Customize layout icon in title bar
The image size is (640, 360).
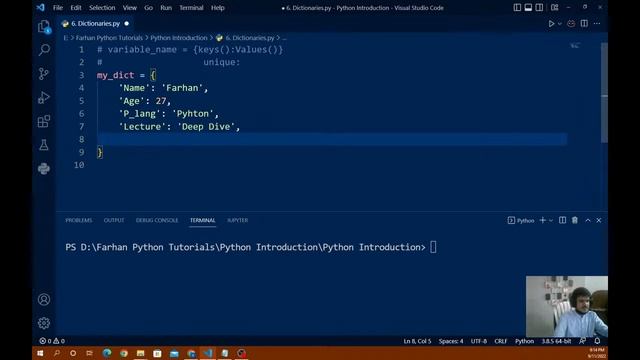click(x=555, y=7)
